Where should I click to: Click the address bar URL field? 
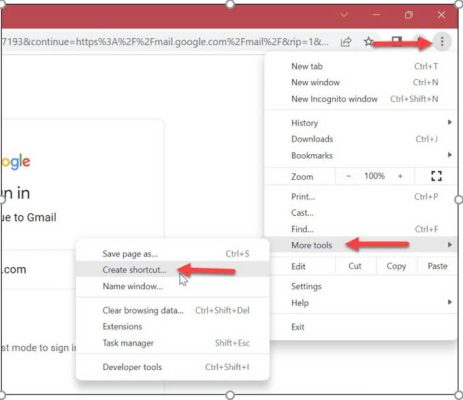[167, 42]
